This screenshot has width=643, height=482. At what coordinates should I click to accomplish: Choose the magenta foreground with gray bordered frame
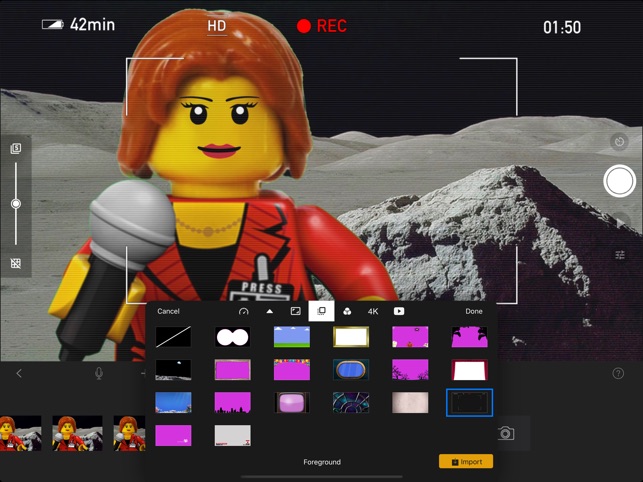(x=233, y=370)
